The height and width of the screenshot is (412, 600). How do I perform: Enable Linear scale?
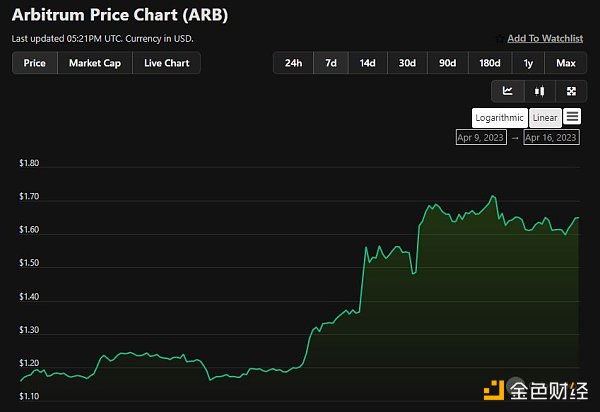point(545,117)
